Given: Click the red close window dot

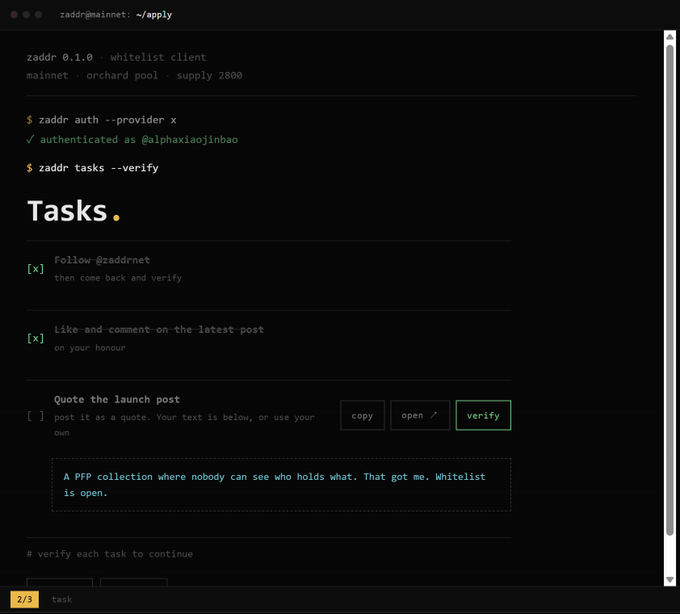Looking at the screenshot, I should click(x=14, y=15).
